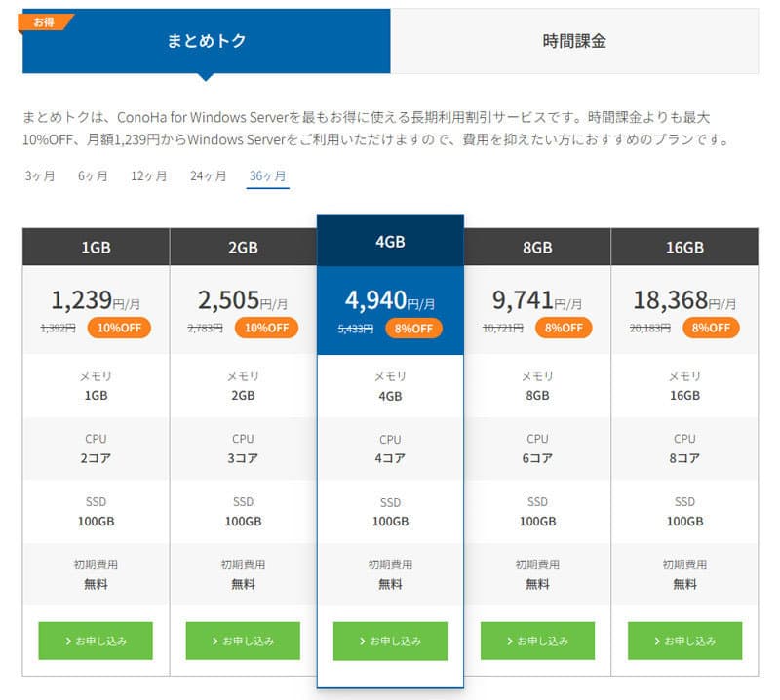Click the struck-through 20,183円 price
Screen dimensions: 780x700
(650, 329)
